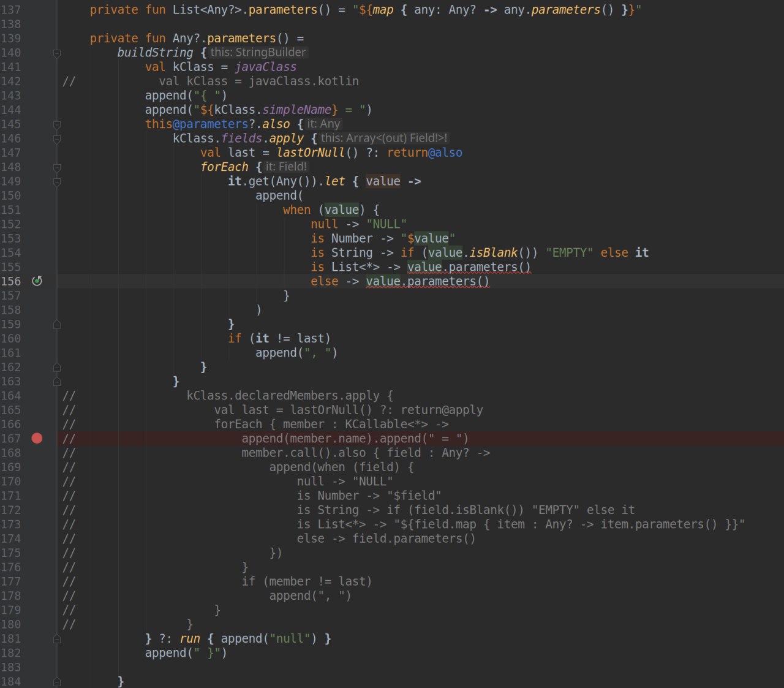Click 'javaClass.kotlin' on line 142
The width and height of the screenshot is (784, 688).
(x=304, y=81)
